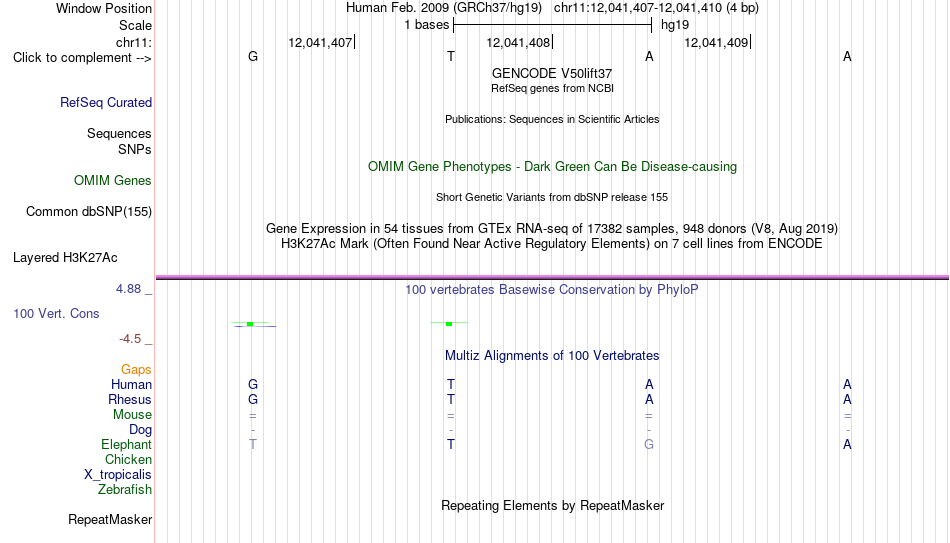Click the G base in the Elephant row
The height and width of the screenshot is (543, 950).
pyautogui.click(x=649, y=444)
